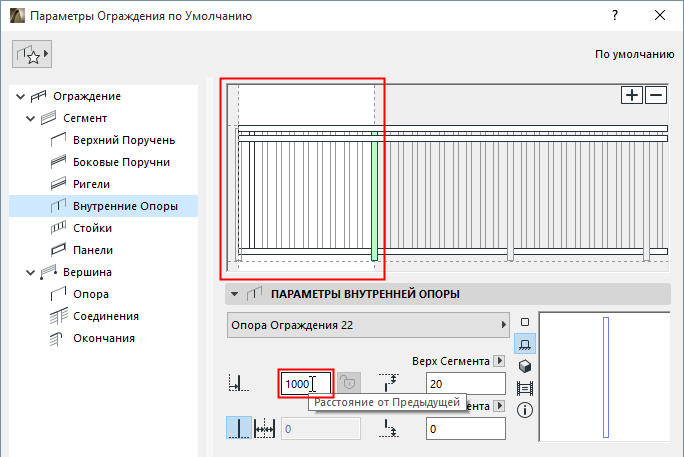This screenshot has width=684, height=457.
Task: Toggle the lock next to distance field
Action: (x=349, y=383)
